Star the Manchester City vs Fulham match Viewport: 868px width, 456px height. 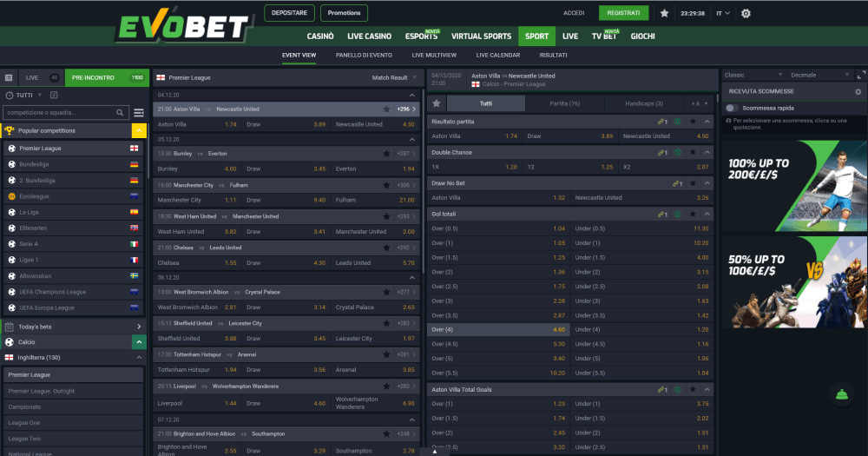pyautogui.click(x=386, y=185)
